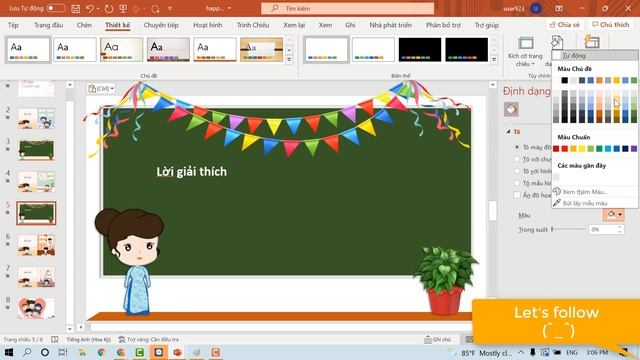The height and width of the screenshot is (360, 640).
Task: Check the Ẩn đồ họa nền checkbox
Action: pos(517,195)
